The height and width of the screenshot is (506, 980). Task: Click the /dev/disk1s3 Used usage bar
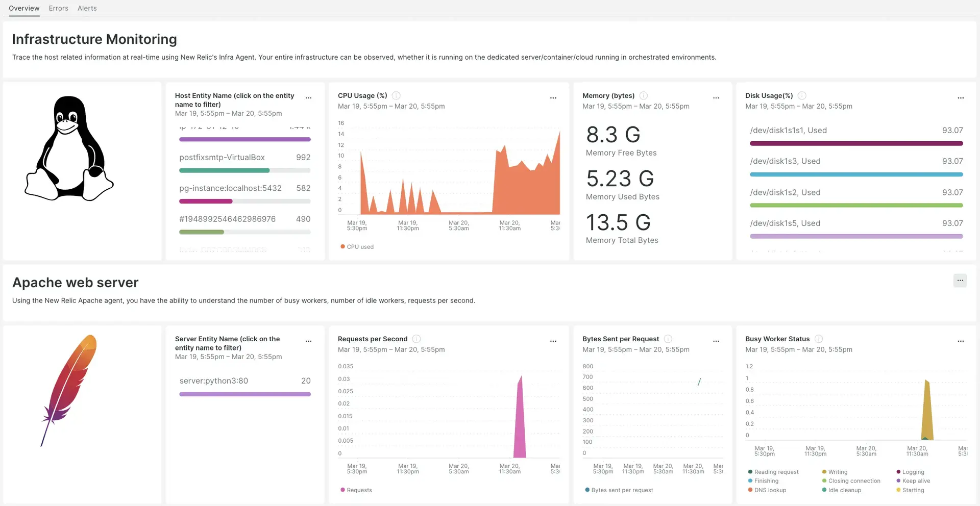(x=856, y=174)
